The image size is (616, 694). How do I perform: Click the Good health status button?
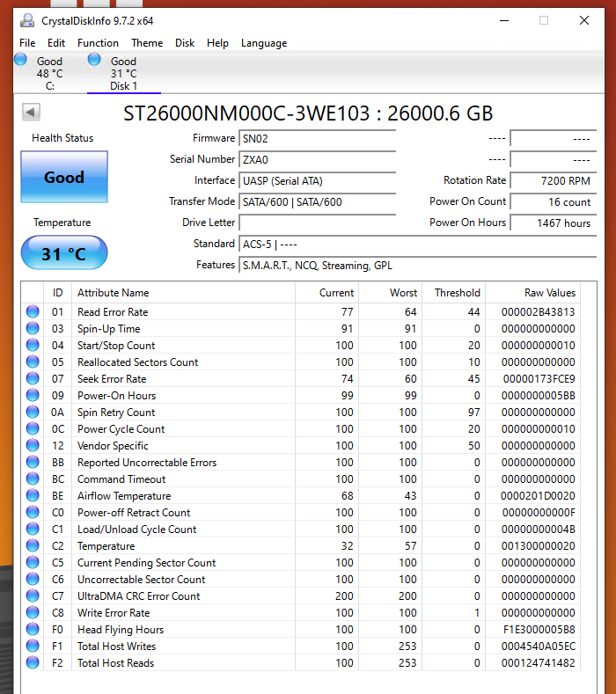point(64,177)
